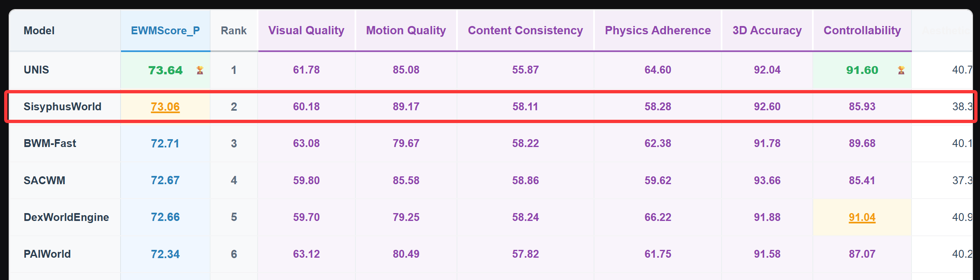
Task: Click the SACWM model name
Action: 45,180
